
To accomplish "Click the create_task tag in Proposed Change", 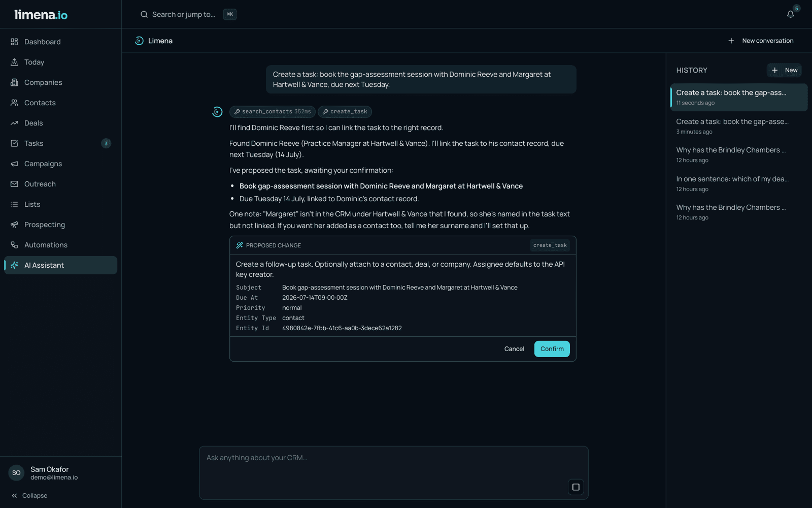I will (x=550, y=245).
